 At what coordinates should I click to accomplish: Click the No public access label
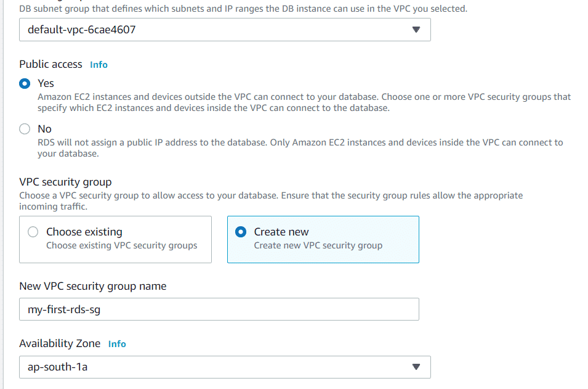click(x=44, y=129)
